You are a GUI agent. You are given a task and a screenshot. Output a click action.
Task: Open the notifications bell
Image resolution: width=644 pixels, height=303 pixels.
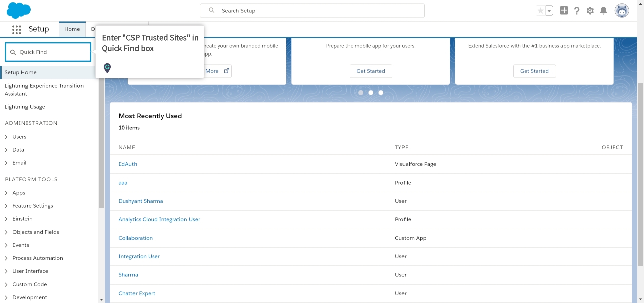point(603,10)
